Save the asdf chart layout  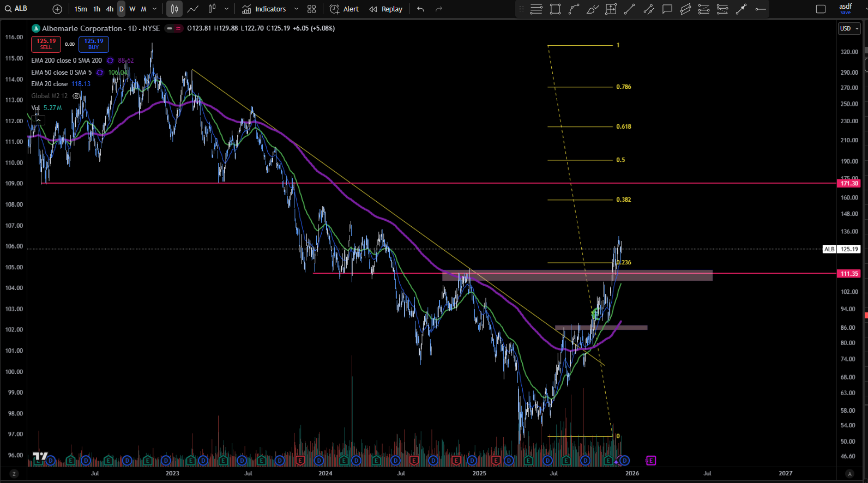[846, 9]
